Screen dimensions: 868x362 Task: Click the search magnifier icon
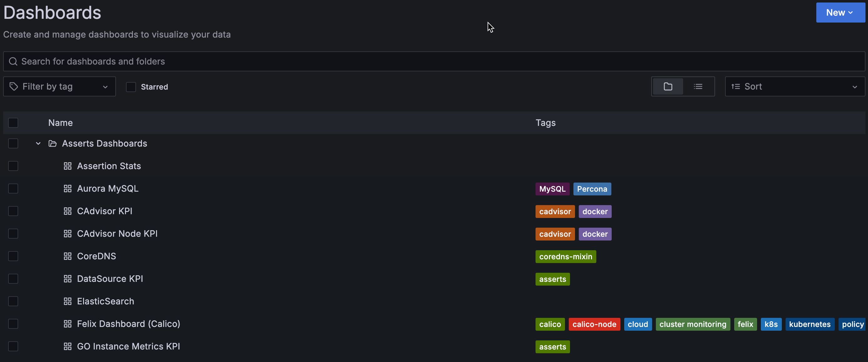(x=13, y=61)
